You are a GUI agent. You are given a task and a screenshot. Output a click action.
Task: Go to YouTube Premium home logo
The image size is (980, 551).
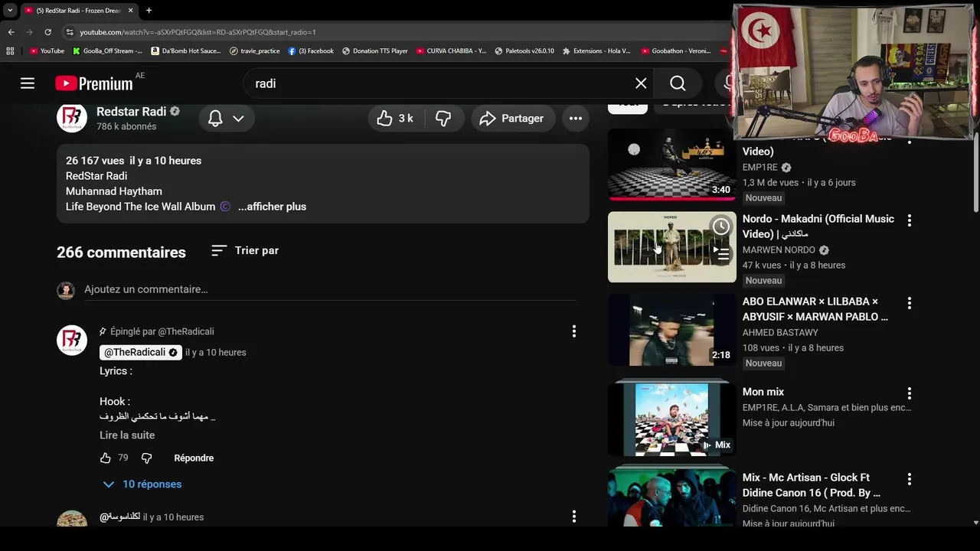pos(93,83)
